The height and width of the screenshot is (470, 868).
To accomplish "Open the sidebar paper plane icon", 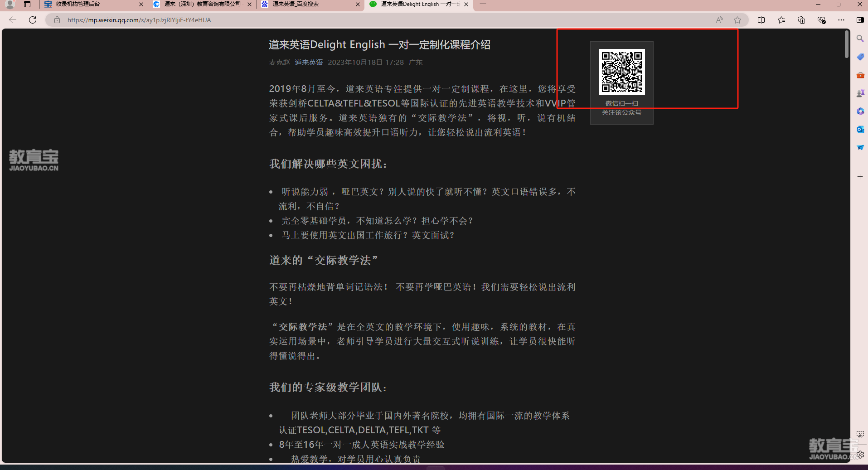I will coord(860,147).
